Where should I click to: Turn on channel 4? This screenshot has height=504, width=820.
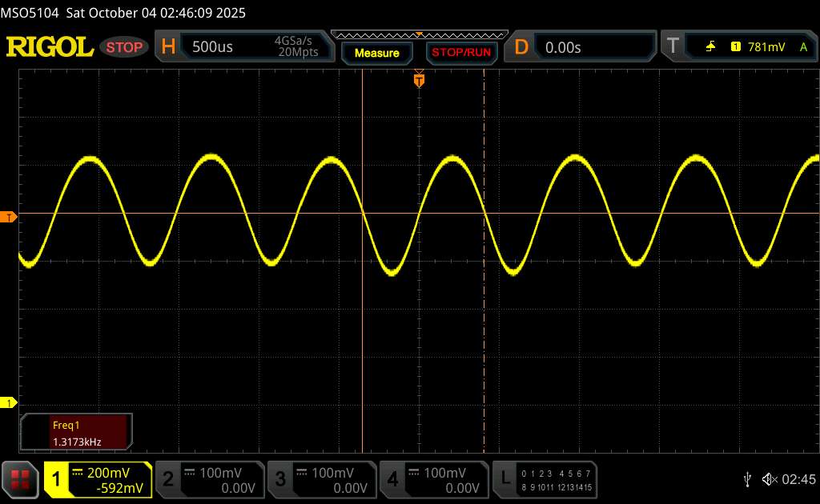pyautogui.click(x=433, y=479)
